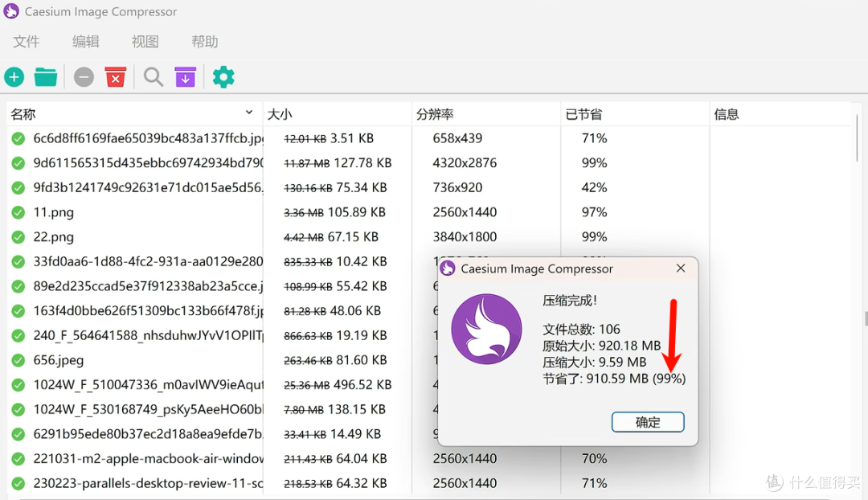The width and height of the screenshot is (868, 500).
Task: Open the 编辑 menu
Action: (86, 42)
